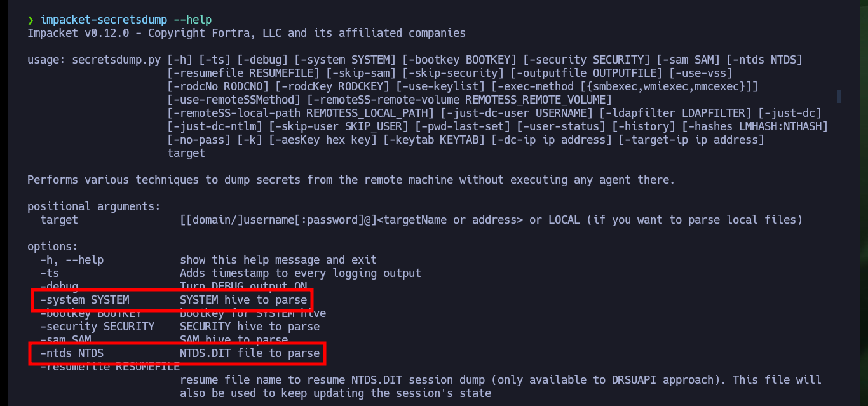Click the 'usage: secretsdump.py' text
Screen dimensions: 868x406
click(94, 60)
